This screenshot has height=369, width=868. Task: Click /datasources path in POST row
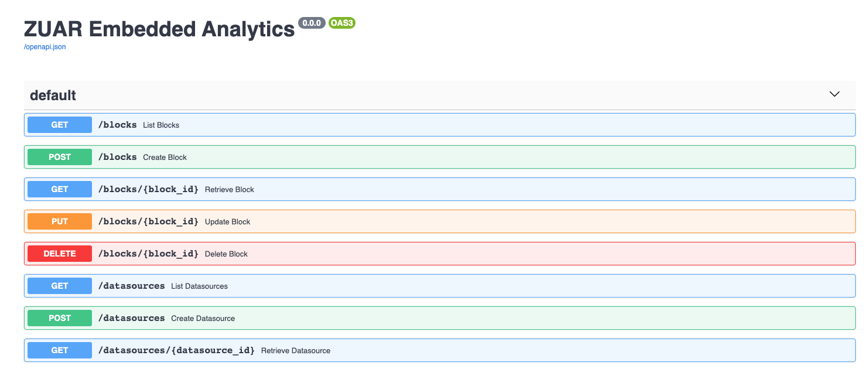(x=131, y=318)
